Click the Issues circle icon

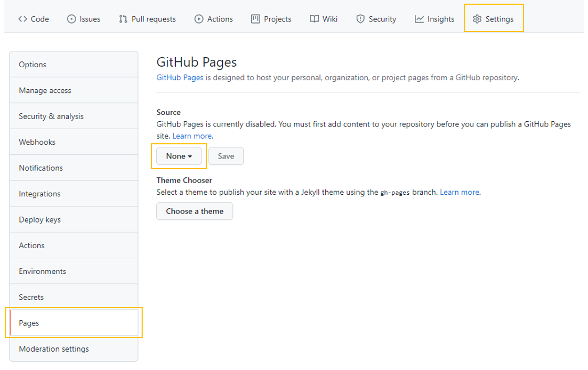[71, 19]
